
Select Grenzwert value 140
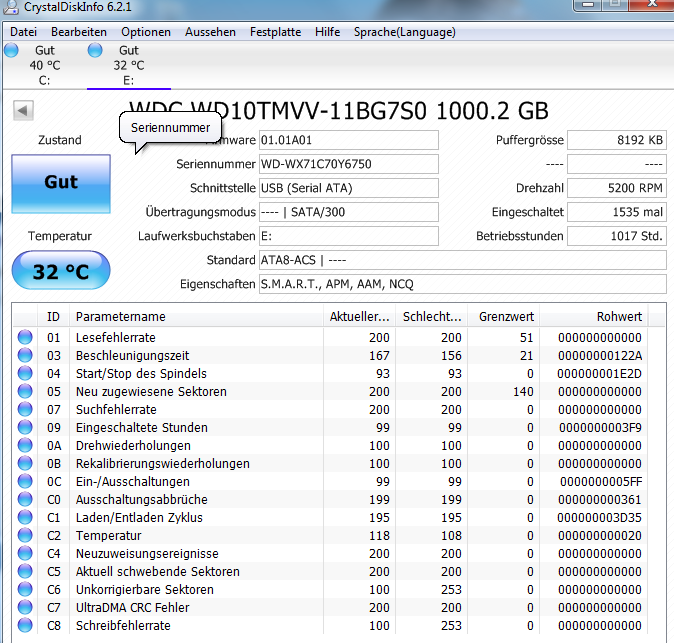tap(523, 392)
